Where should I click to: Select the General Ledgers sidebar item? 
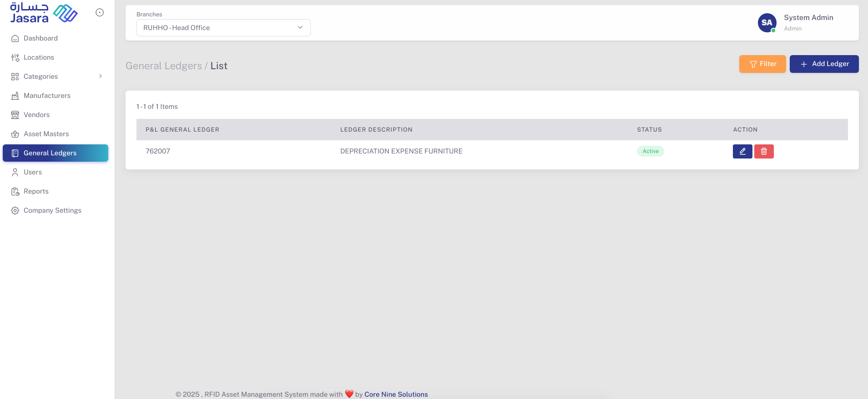tap(50, 153)
